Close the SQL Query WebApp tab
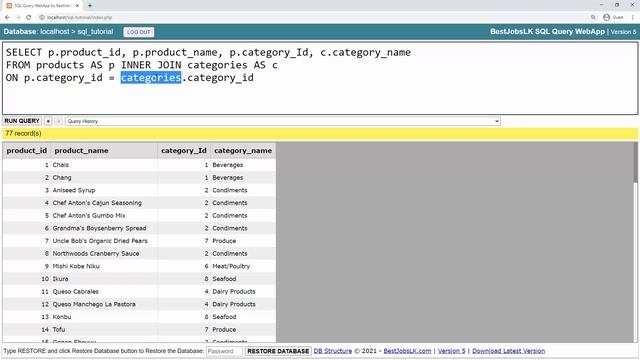 tap(77, 6)
